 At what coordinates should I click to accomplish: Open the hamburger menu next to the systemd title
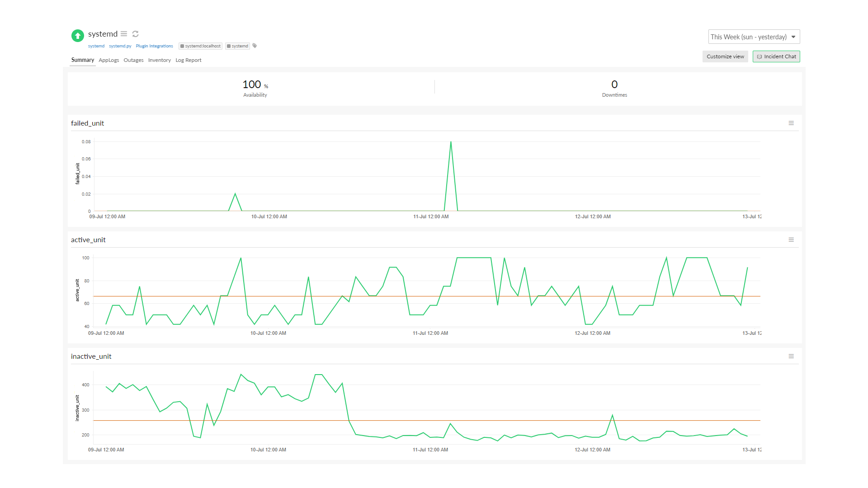(124, 34)
